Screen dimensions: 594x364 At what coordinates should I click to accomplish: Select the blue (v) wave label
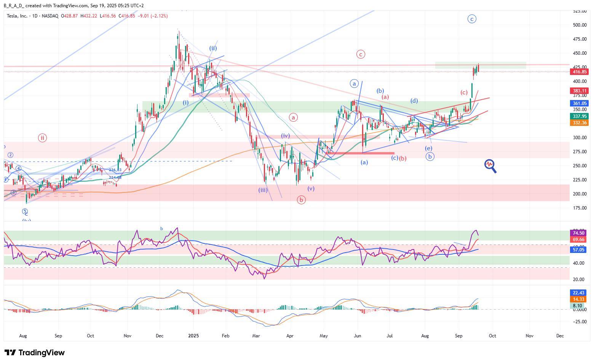tap(311, 189)
